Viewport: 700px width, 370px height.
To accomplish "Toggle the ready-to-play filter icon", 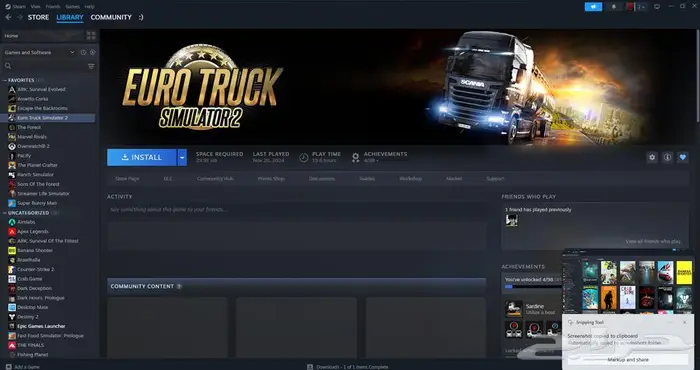I will click(92, 52).
